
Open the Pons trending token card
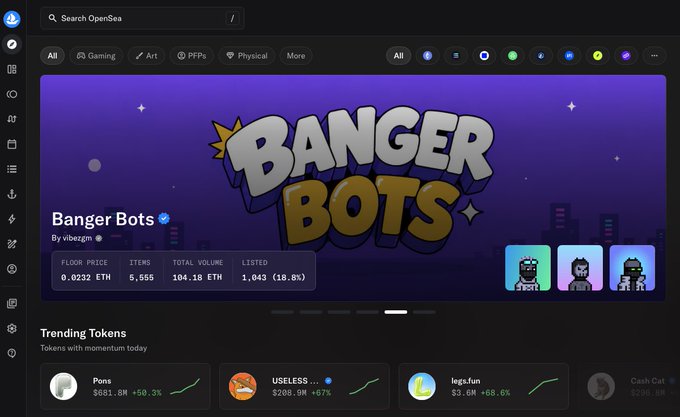(125, 386)
